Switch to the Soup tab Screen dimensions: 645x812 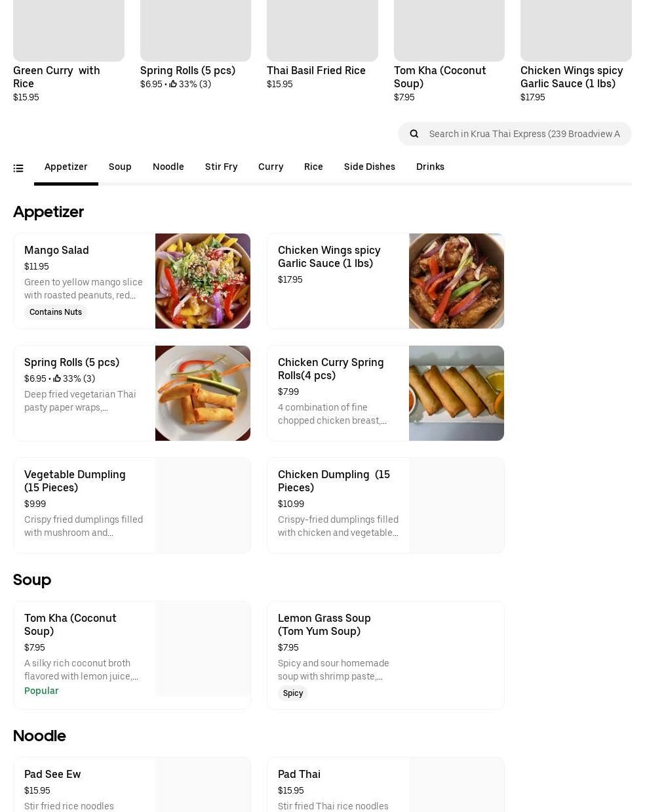pyautogui.click(x=120, y=167)
